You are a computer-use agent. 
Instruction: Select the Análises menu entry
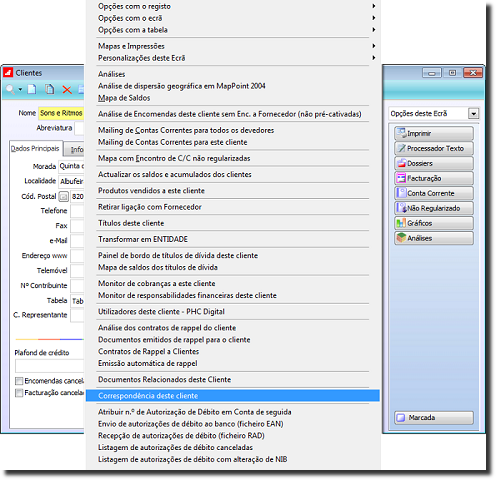pos(233,74)
